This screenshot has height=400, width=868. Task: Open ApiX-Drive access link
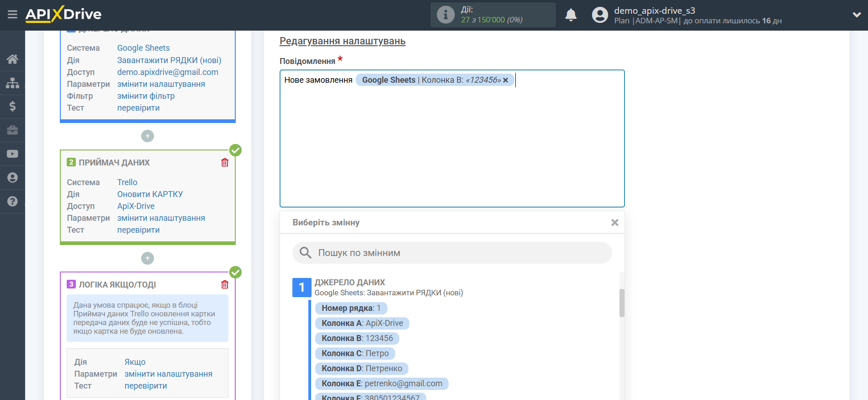coord(136,206)
